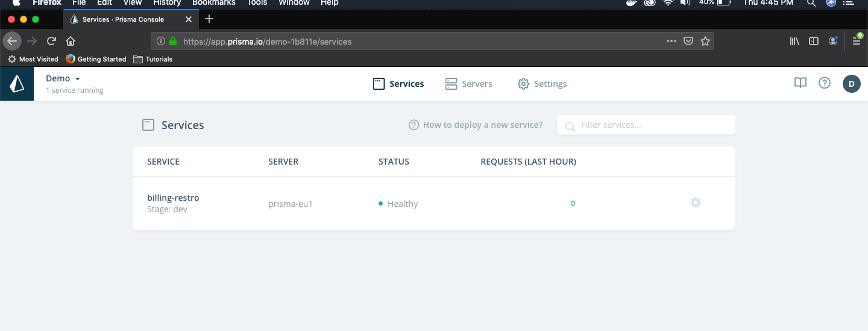
Task: Go to Firefox home page
Action: (x=71, y=41)
